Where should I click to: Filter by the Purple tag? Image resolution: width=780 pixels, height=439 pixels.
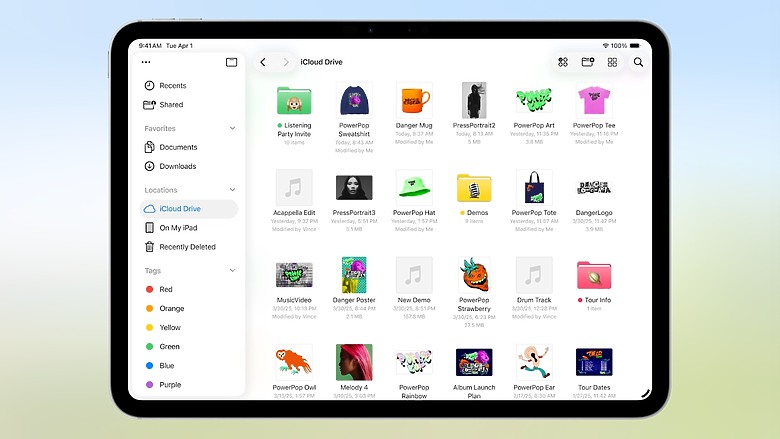[189, 384]
